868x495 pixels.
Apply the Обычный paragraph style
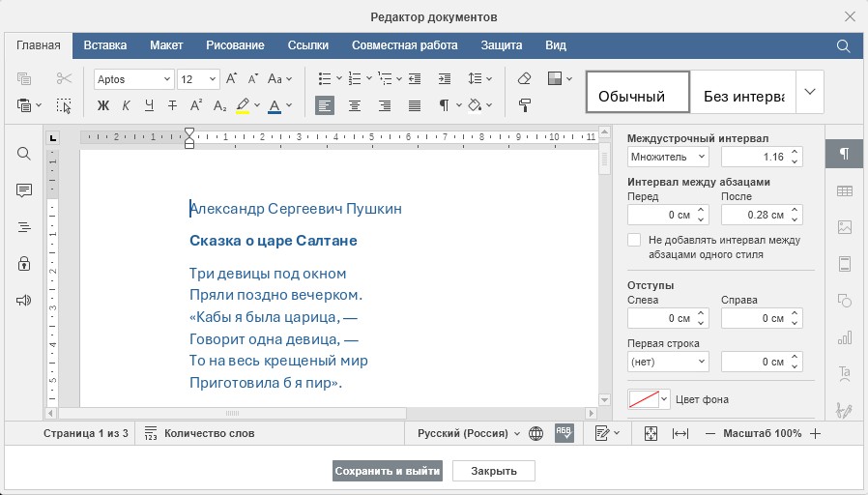click(638, 92)
